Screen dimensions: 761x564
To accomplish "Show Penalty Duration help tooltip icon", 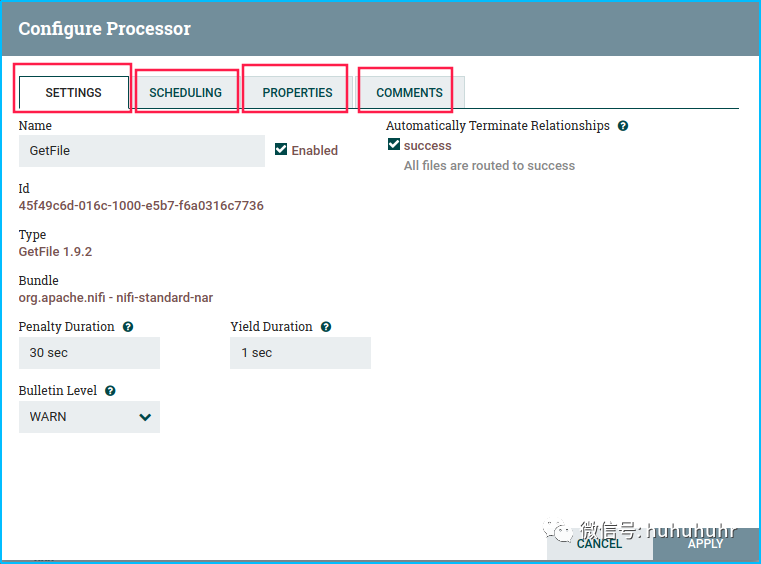I will tap(128, 327).
